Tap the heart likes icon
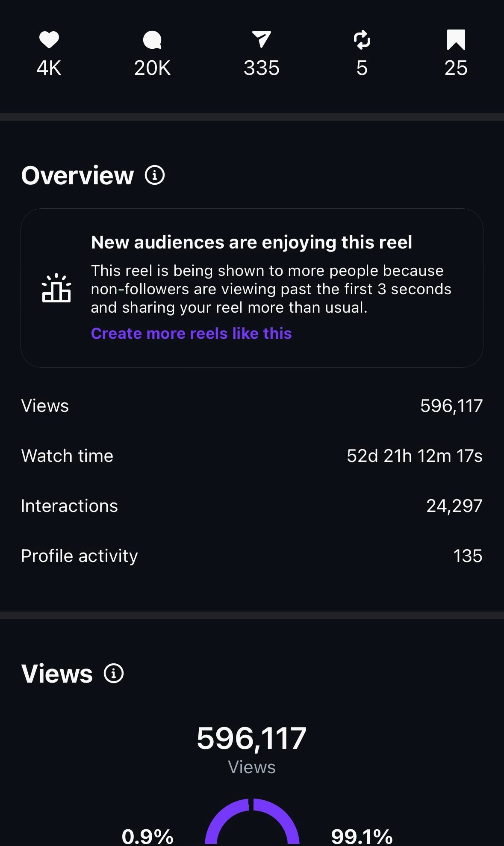The image size is (504, 846). 49,40
